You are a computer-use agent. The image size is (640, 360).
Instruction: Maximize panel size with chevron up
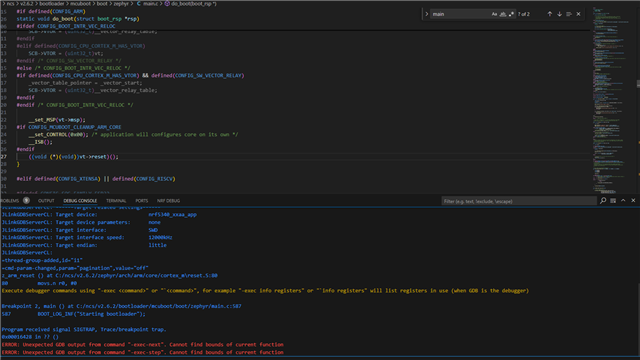[x=623, y=201]
